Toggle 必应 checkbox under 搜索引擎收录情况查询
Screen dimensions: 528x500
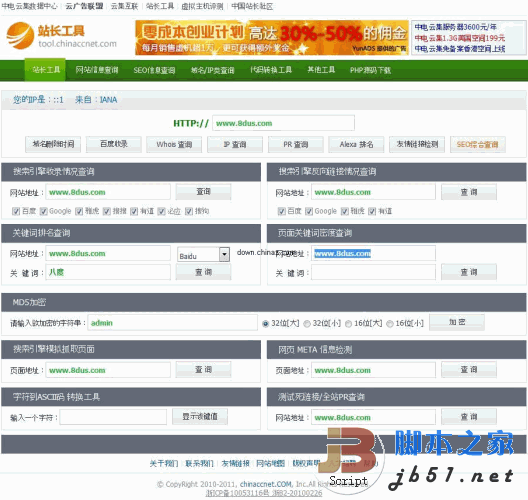tap(161, 211)
